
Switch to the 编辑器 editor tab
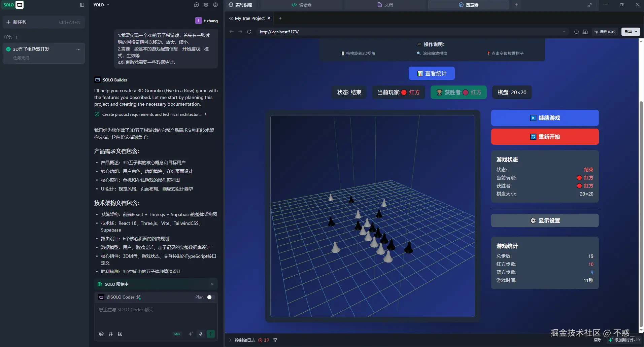pos(302,5)
